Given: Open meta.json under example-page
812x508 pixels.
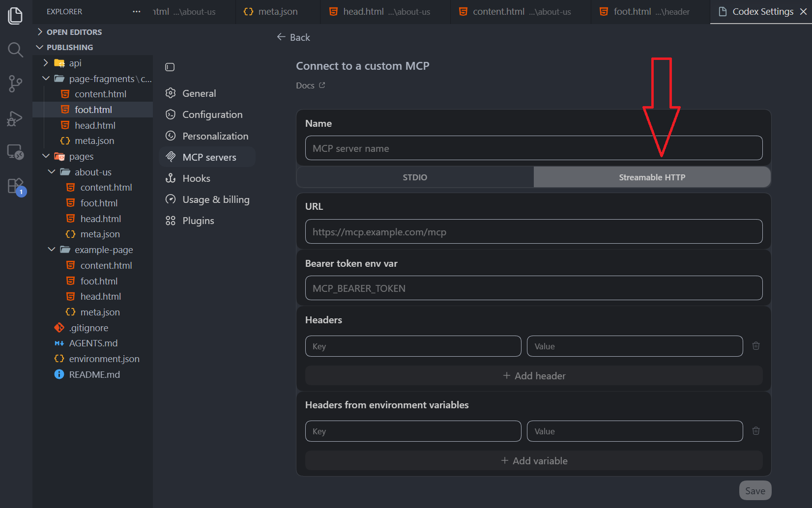Looking at the screenshot, I should click(x=92, y=312).
